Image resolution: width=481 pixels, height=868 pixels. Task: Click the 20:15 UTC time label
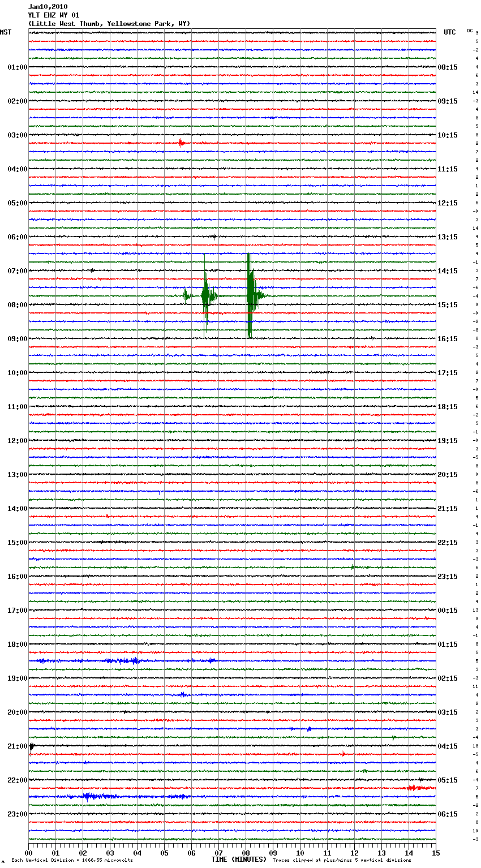pyautogui.click(x=448, y=475)
